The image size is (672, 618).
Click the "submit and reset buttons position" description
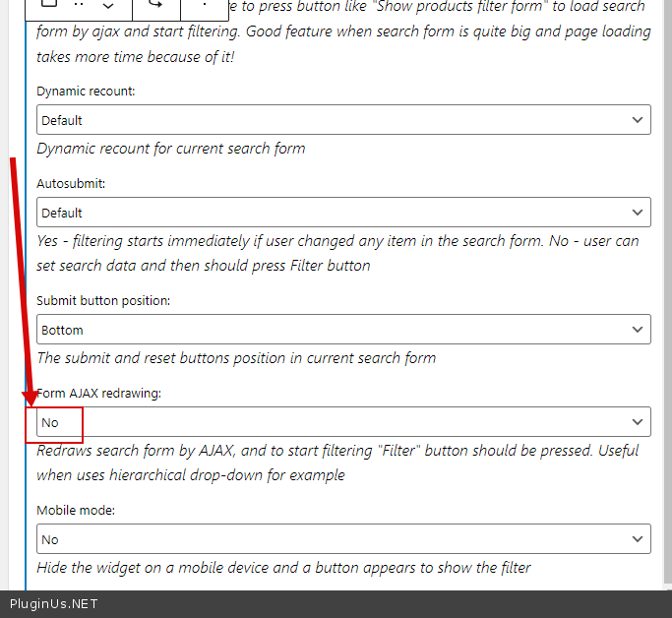(236, 357)
